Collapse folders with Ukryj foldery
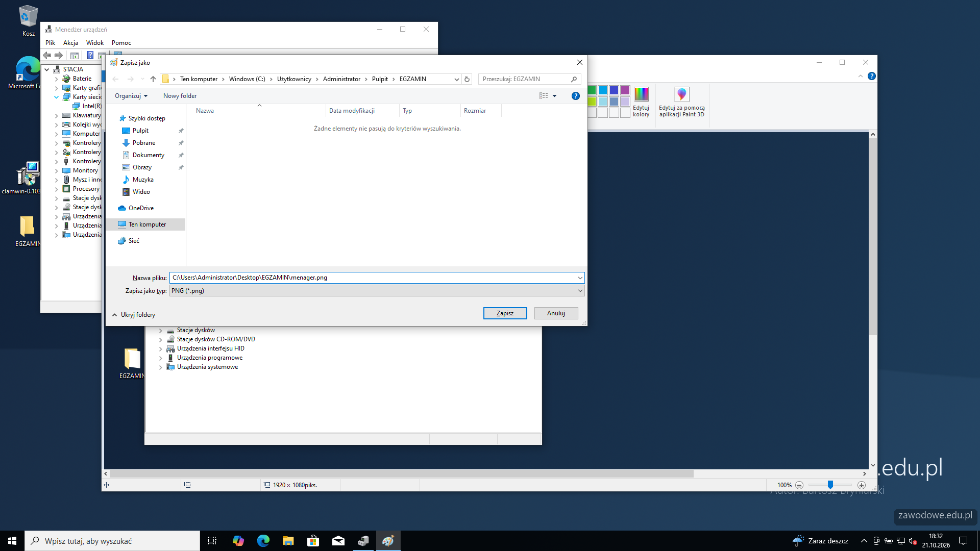The image size is (980, 551). 134,315
